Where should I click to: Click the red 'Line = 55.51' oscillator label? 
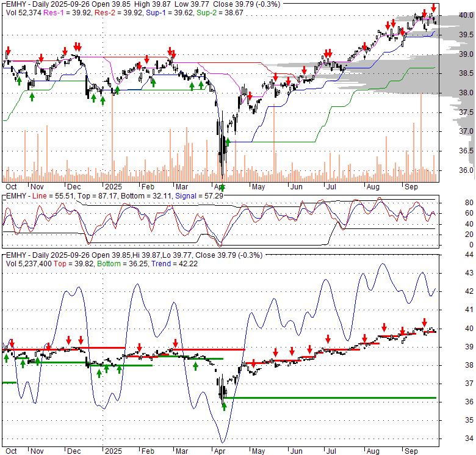pyautogui.click(x=53, y=196)
